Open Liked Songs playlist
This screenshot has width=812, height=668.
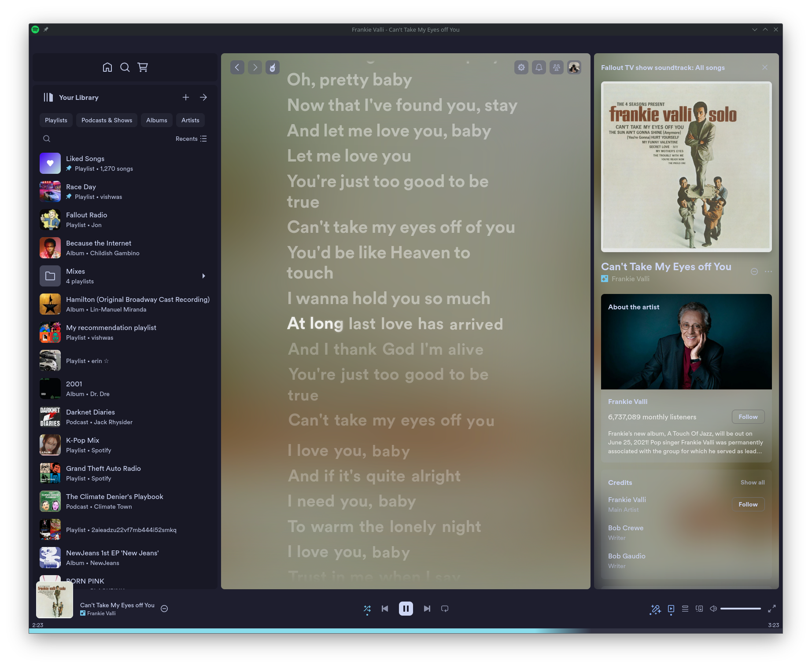coord(125,164)
